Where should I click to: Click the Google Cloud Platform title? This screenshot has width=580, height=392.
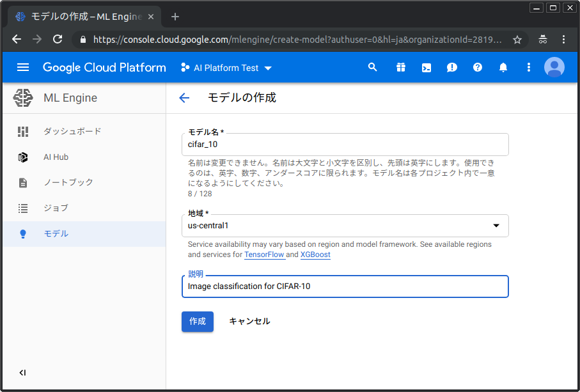pyautogui.click(x=104, y=68)
